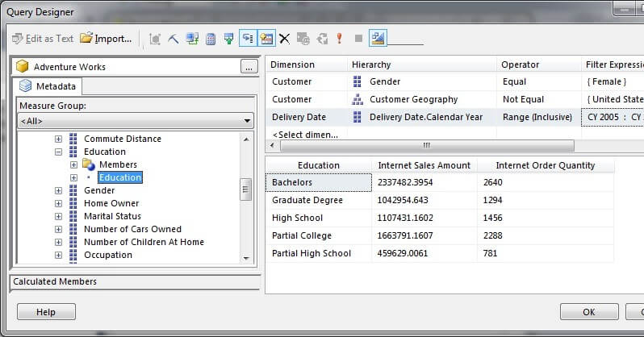Toggle the Show Aggregations toolbar button
The width and height of the screenshot is (644, 337).
point(266,39)
